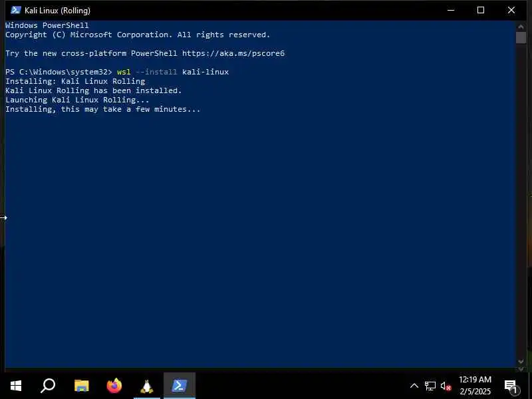Minimize the Kali Linux window
532x399 pixels.
451,10
